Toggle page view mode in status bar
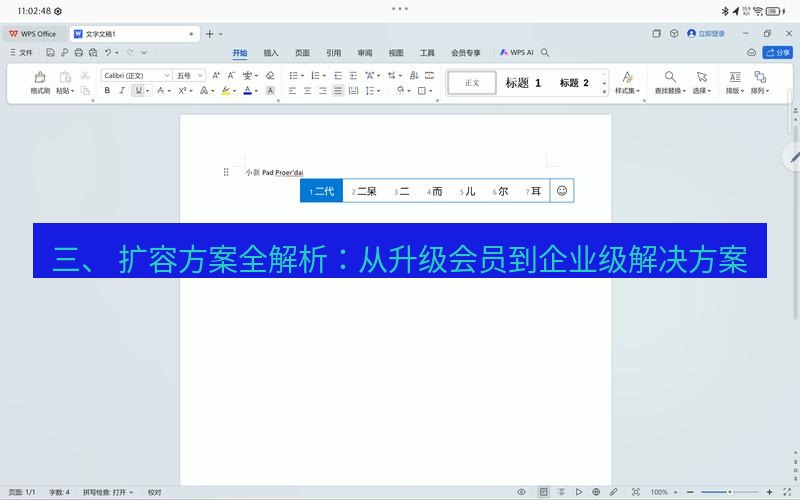The height and width of the screenshot is (500, 800). (x=543, y=492)
